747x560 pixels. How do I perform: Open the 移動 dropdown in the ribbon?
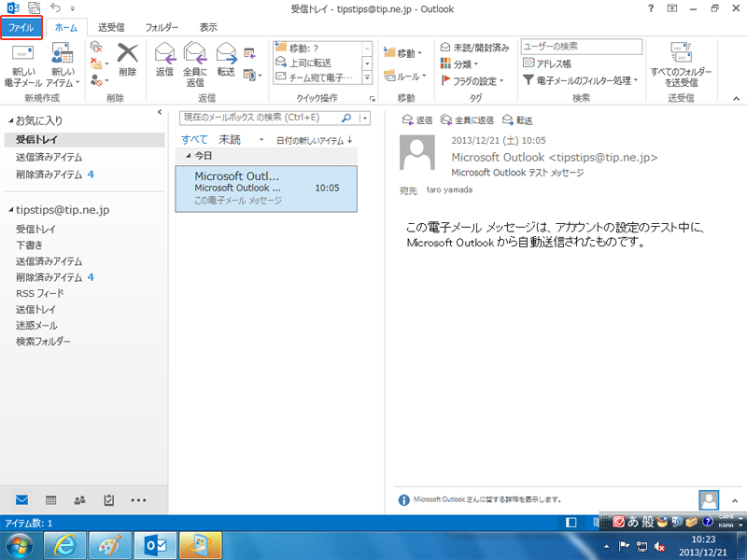(x=403, y=53)
